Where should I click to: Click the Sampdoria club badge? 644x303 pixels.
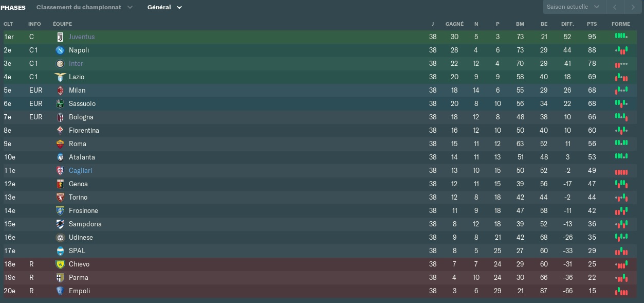point(60,224)
